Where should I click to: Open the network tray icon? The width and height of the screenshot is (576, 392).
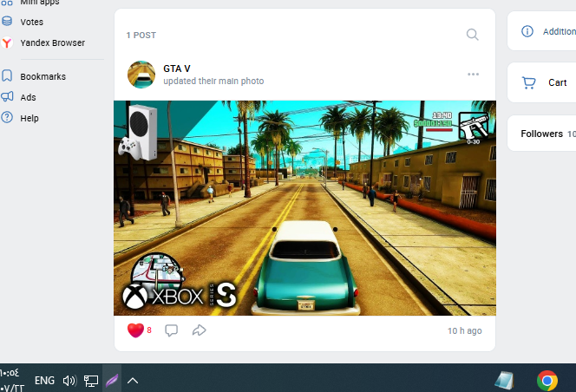91,381
